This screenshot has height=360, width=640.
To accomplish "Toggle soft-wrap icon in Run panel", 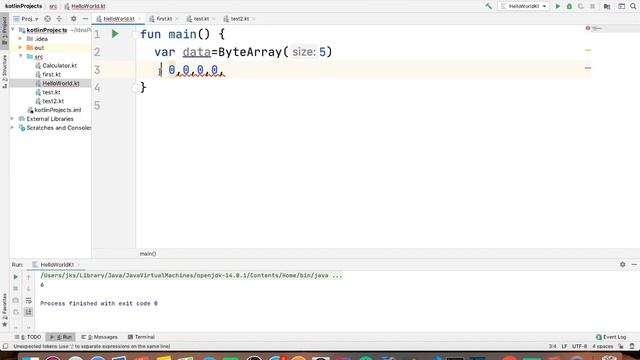I will click(x=28, y=300).
